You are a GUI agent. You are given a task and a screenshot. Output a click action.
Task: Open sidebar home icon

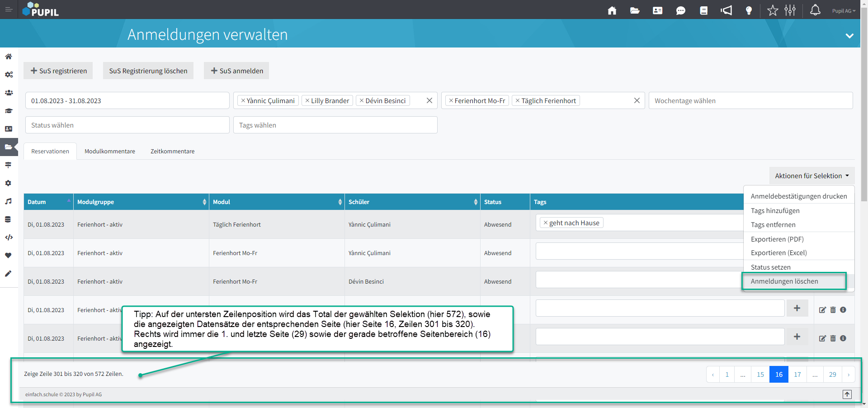(x=9, y=57)
